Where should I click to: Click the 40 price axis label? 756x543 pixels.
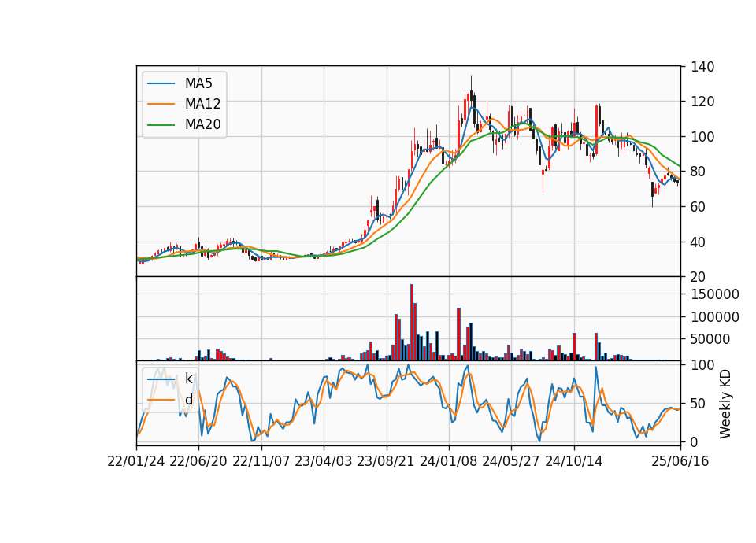(699, 242)
